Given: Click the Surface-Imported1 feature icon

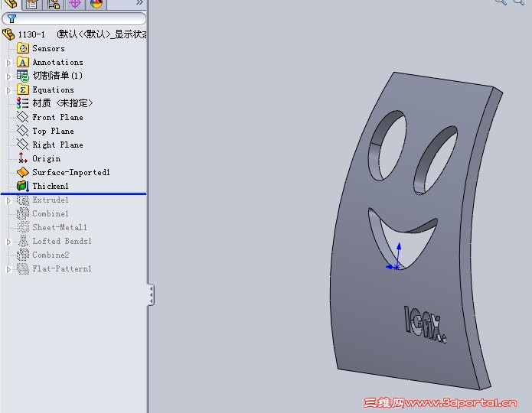Looking at the screenshot, I should tap(23, 172).
